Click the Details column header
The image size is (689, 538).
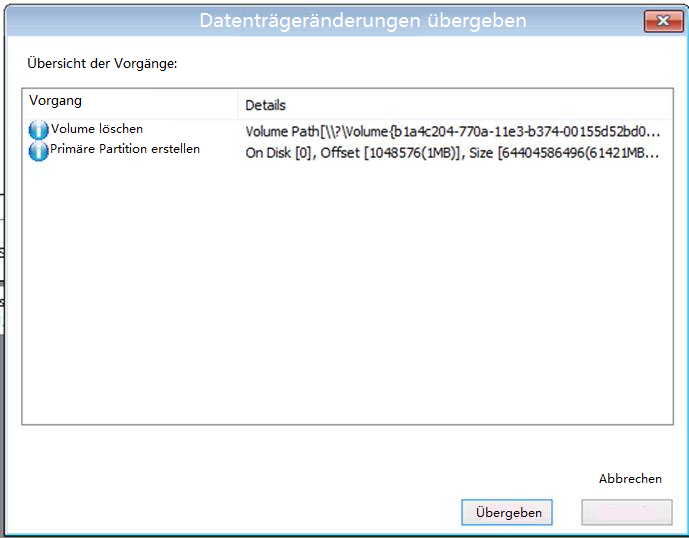point(455,105)
